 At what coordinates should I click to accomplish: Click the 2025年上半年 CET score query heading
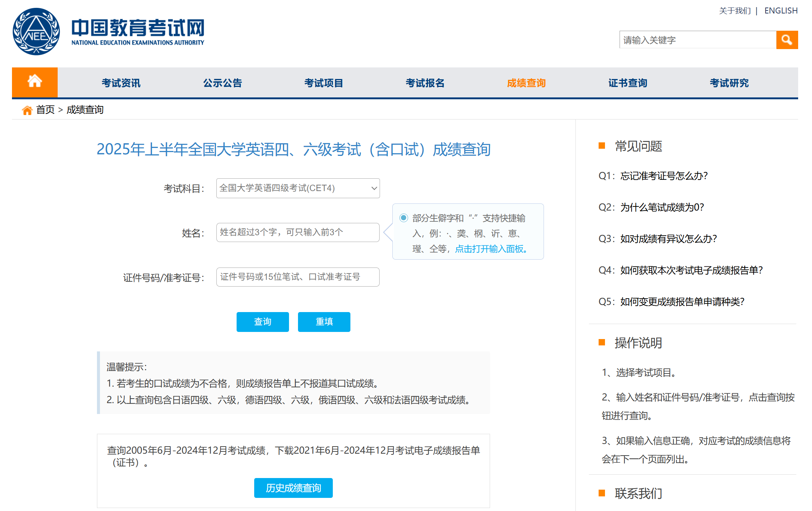coord(294,149)
